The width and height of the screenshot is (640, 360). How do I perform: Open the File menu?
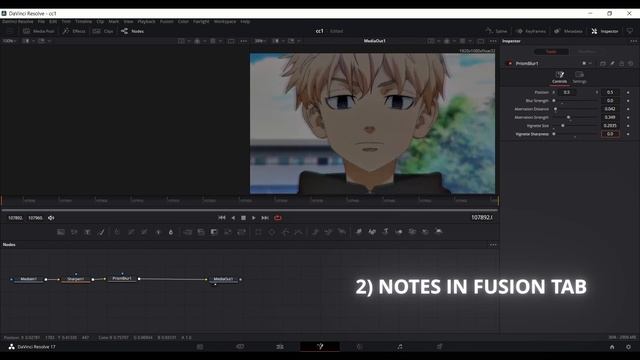click(41, 21)
